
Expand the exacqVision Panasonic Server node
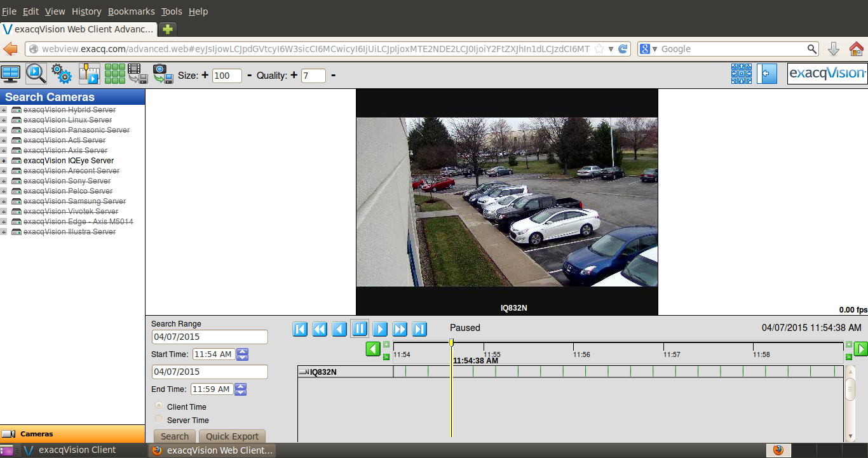(4, 130)
